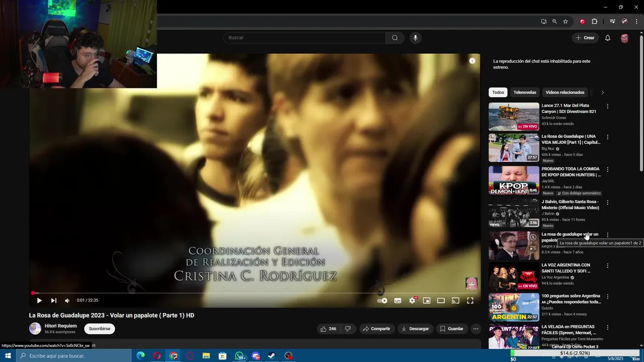
Task: Like the video with the 246 thumbs-up button
Action: [x=329, y=329]
